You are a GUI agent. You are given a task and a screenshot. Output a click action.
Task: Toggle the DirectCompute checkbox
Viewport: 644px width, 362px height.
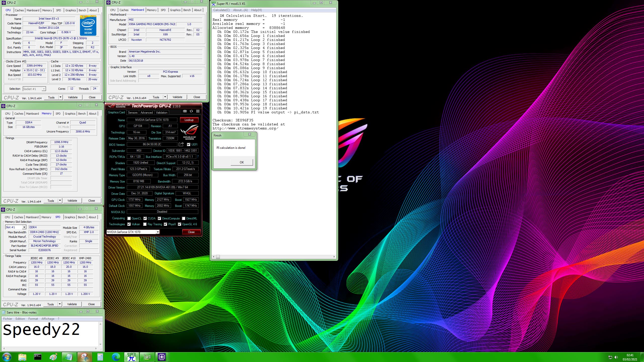tap(159, 218)
